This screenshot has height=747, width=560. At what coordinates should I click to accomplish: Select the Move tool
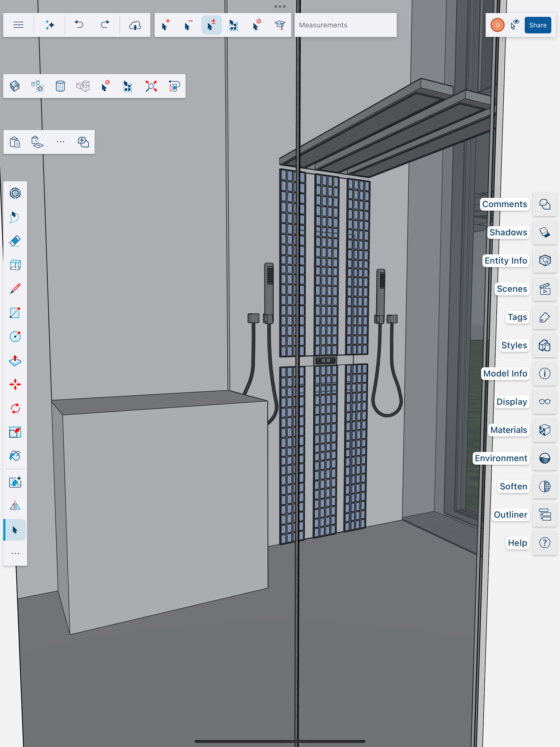15,384
